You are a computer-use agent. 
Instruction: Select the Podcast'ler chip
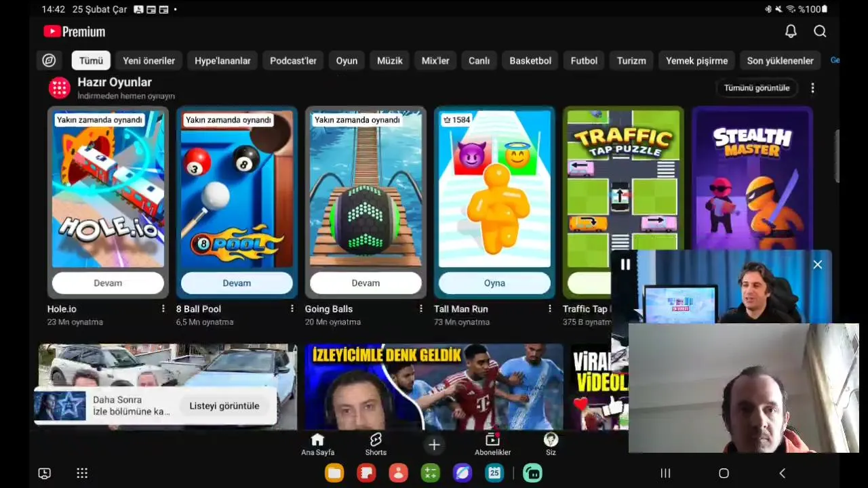coord(293,60)
